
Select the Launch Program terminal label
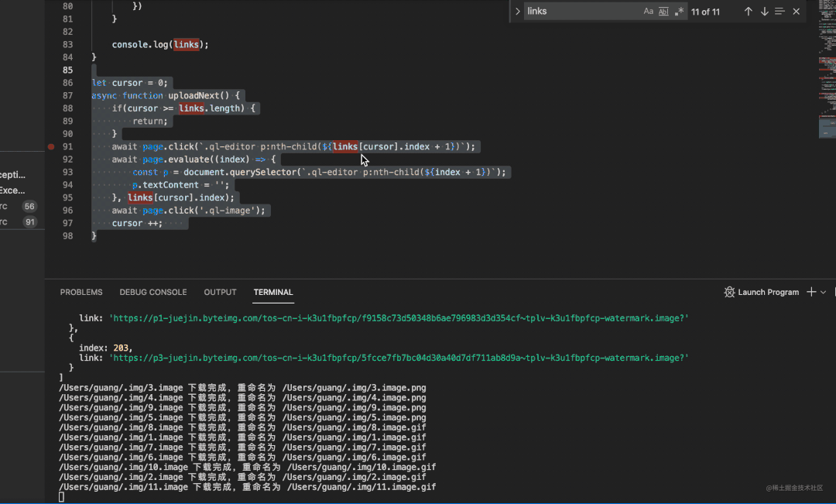(769, 293)
